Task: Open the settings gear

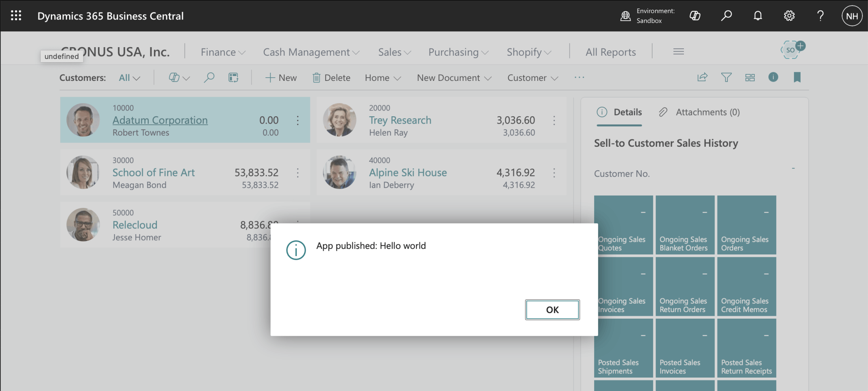Action: click(x=789, y=16)
